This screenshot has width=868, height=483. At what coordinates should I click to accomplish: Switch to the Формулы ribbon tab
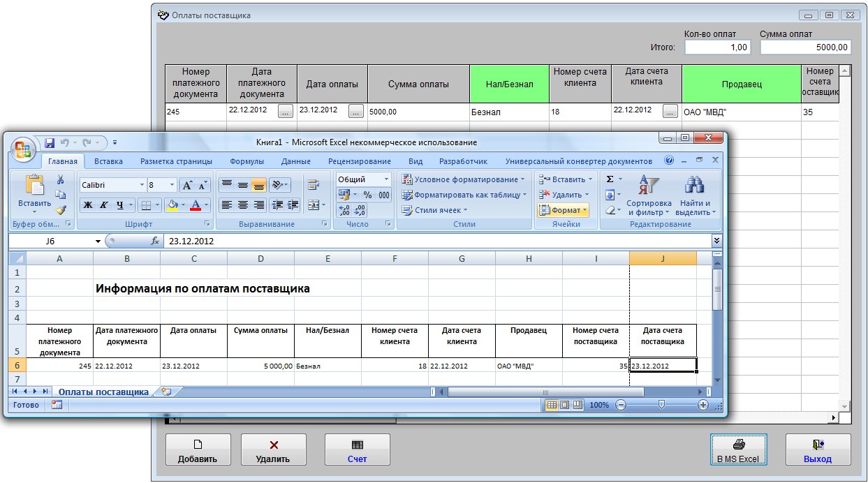point(247,161)
